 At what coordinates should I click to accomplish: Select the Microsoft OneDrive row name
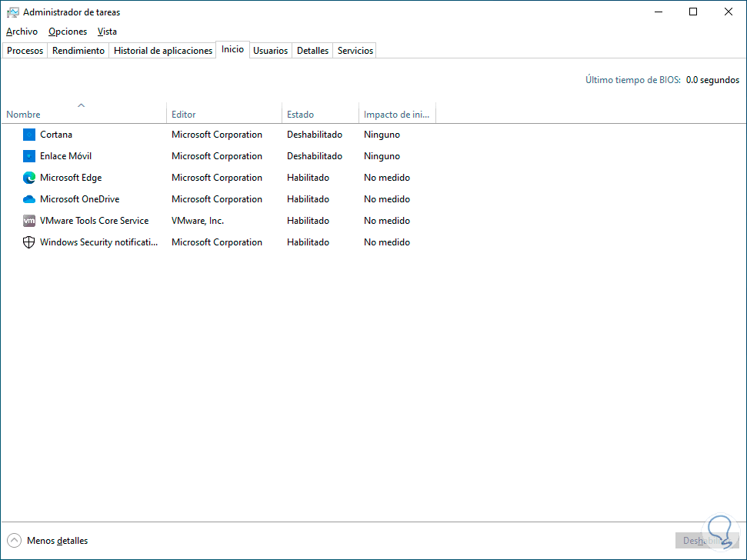click(x=79, y=199)
